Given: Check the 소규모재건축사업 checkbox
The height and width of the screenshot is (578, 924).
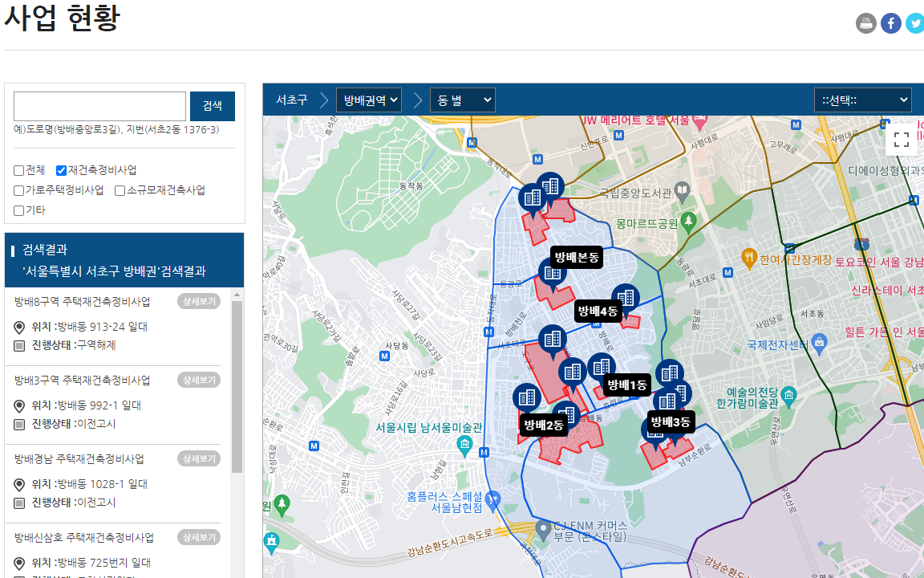Looking at the screenshot, I should (x=120, y=190).
